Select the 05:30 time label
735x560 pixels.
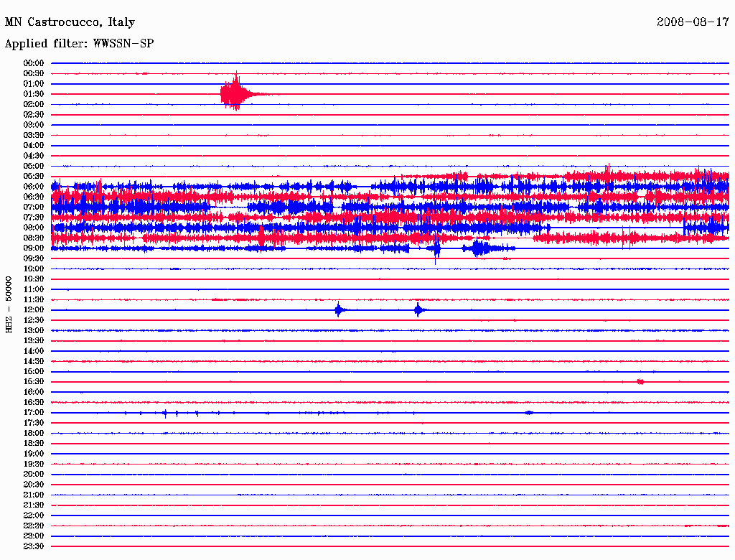34,177
